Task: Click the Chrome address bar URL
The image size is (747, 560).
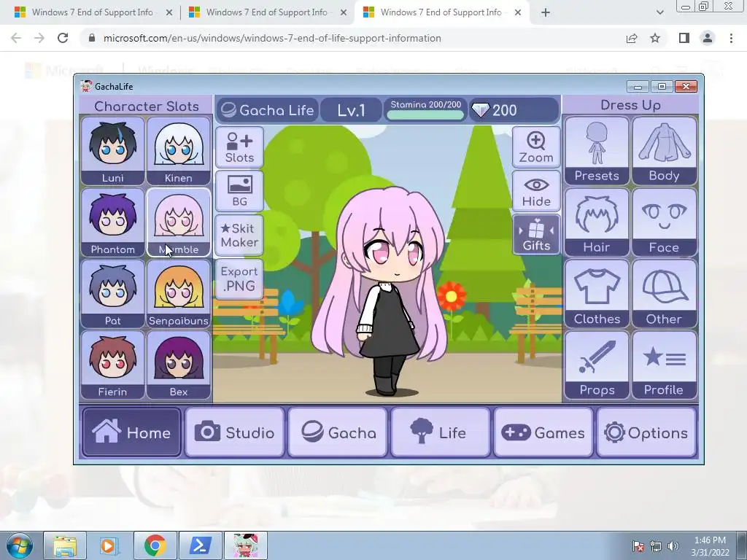Action: [272, 38]
